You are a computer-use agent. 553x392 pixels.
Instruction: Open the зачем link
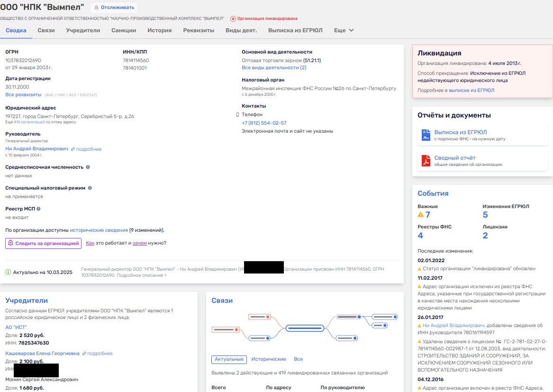click(139, 243)
